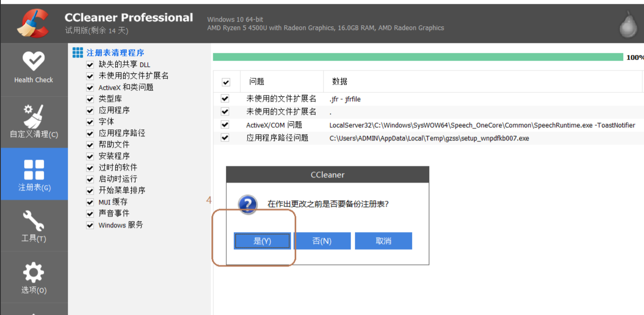Uncheck the ActiveX/COM 问题 result row
The height and width of the screenshot is (315, 644).
(x=225, y=124)
